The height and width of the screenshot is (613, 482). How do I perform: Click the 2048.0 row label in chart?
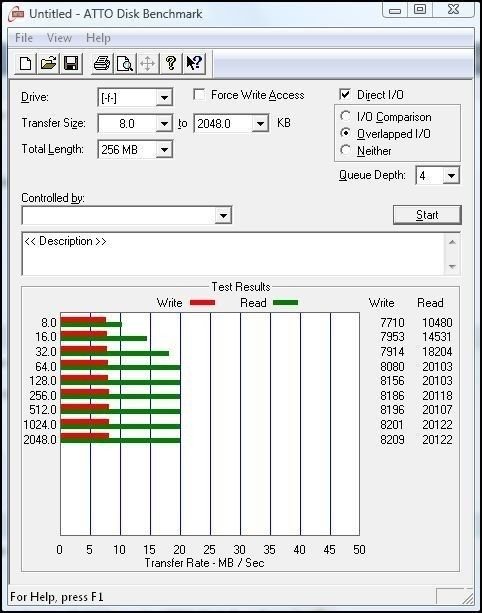[40, 439]
